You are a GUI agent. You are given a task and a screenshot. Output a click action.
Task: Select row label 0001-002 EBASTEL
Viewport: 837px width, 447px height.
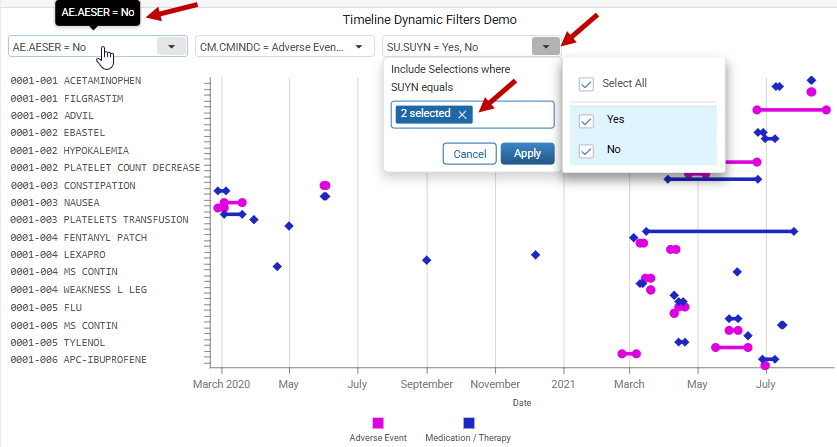coord(58,132)
